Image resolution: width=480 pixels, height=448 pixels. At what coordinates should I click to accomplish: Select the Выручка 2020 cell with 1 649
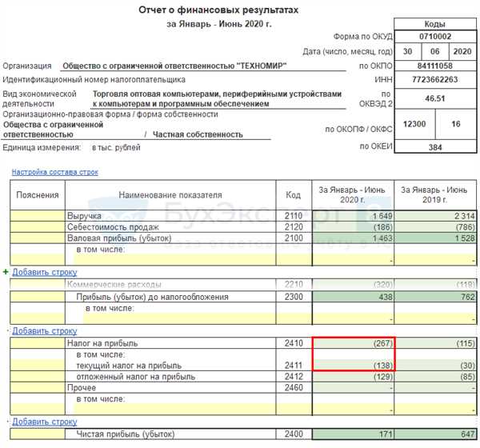pyautogui.click(x=352, y=216)
